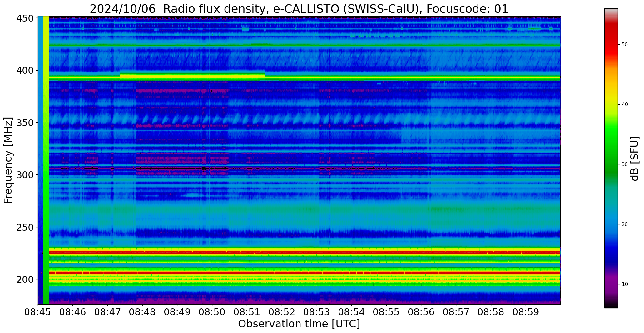Click the 08:50 time tick label
This screenshot has height=333, width=644.
click(x=212, y=312)
